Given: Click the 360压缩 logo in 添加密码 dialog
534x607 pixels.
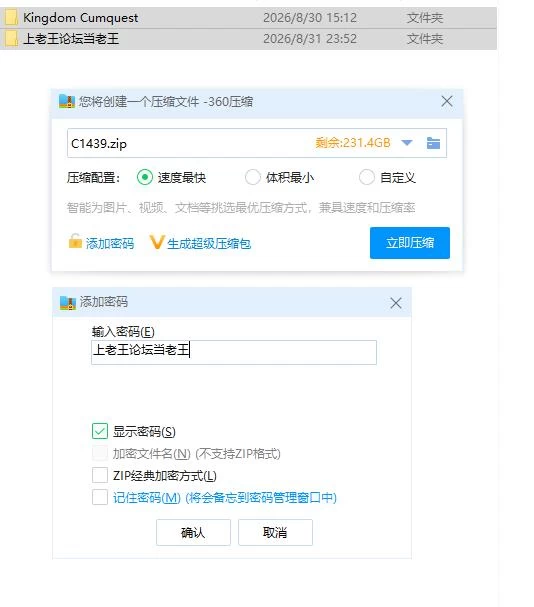Looking at the screenshot, I should point(68,302).
